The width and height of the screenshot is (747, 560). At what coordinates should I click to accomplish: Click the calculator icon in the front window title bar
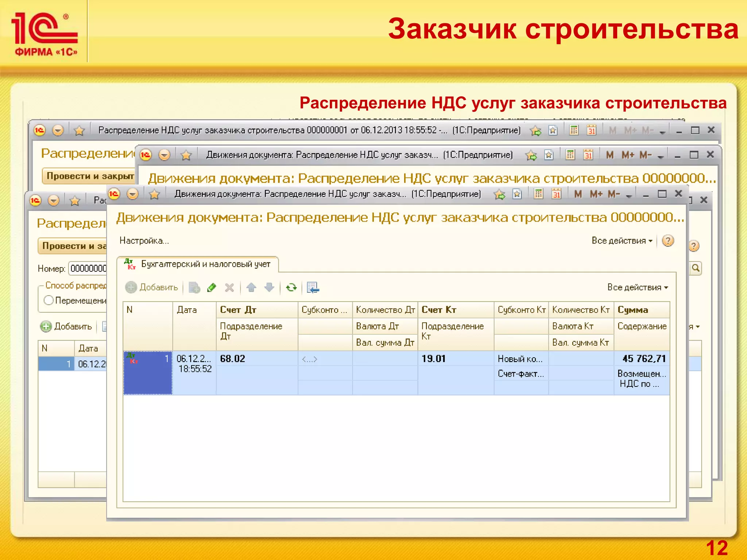pos(538,194)
